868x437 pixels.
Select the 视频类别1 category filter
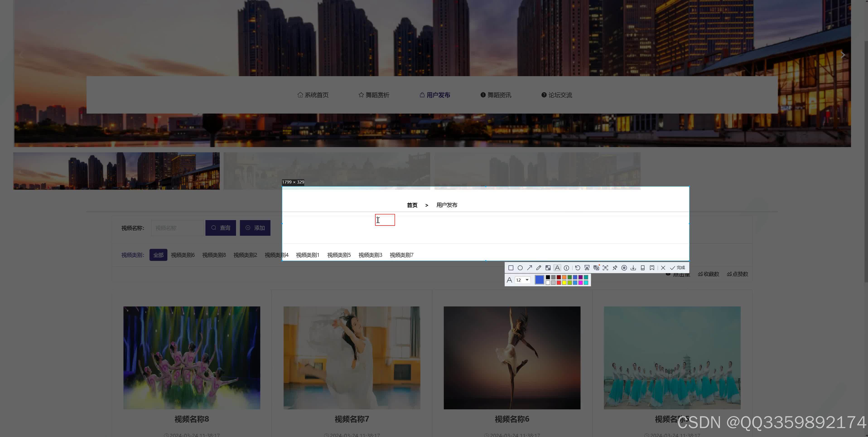(x=307, y=255)
